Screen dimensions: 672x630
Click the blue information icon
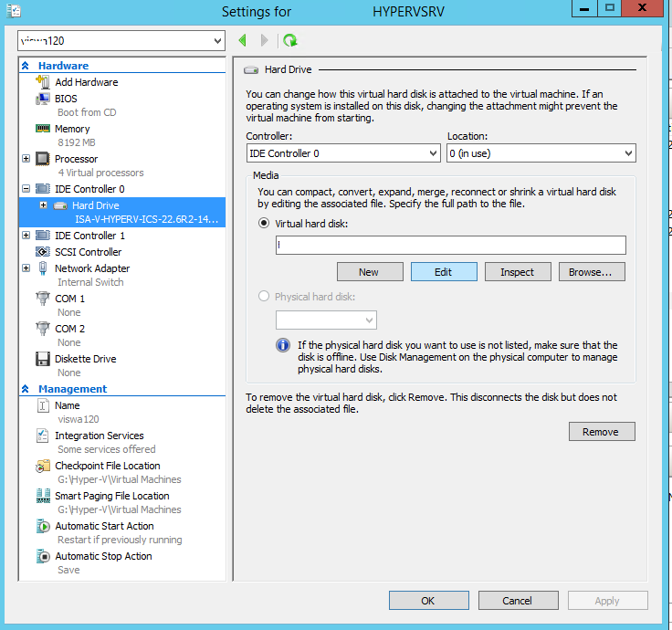[x=283, y=345]
